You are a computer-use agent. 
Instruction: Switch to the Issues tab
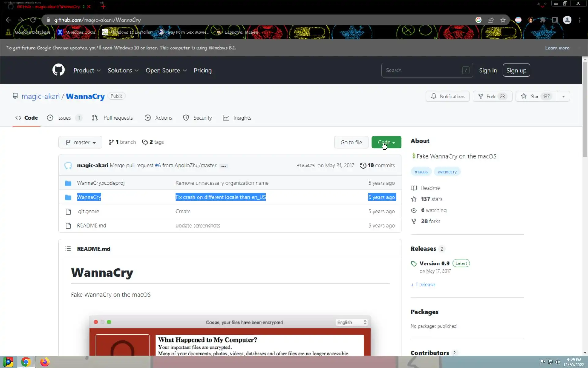(x=64, y=118)
